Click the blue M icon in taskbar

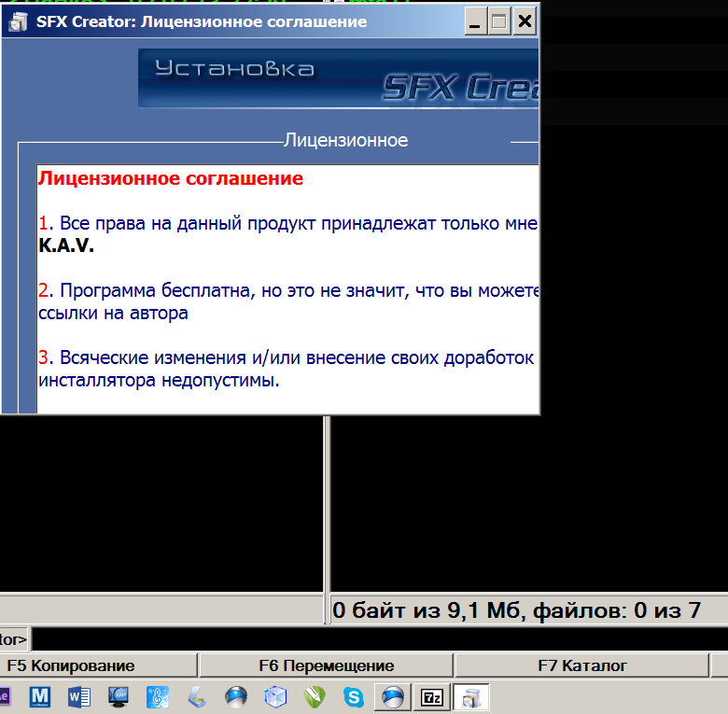pyautogui.click(x=39, y=696)
